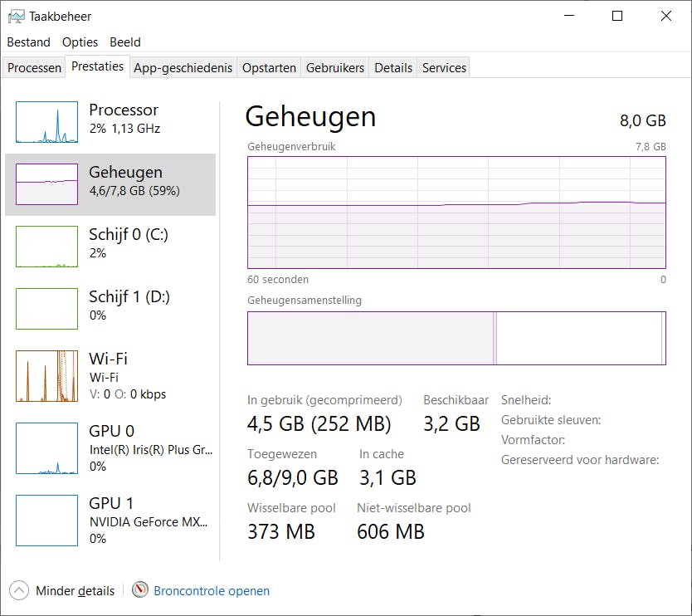
Task: Open the Bestand menu
Action: point(28,42)
